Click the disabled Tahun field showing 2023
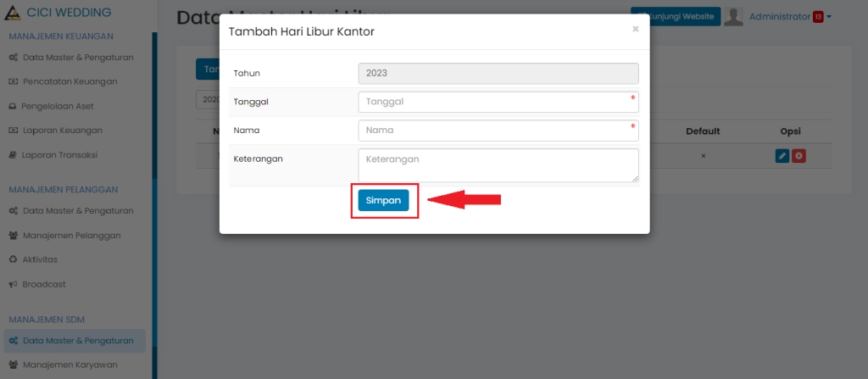This screenshot has height=379, width=868. click(498, 74)
